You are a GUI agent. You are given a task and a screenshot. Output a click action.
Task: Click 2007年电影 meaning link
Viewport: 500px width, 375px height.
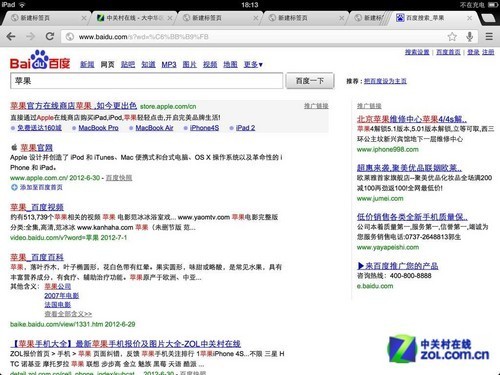click(62, 296)
